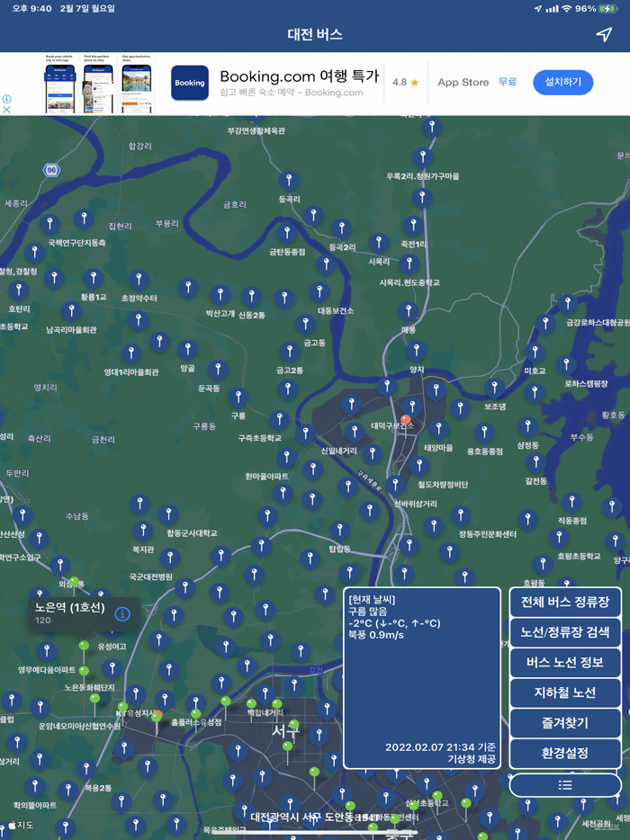The height and width of the screenshot is (840, 630).
Task: Tap the battery indicator in status bar
Action: (x=608, y=9)
